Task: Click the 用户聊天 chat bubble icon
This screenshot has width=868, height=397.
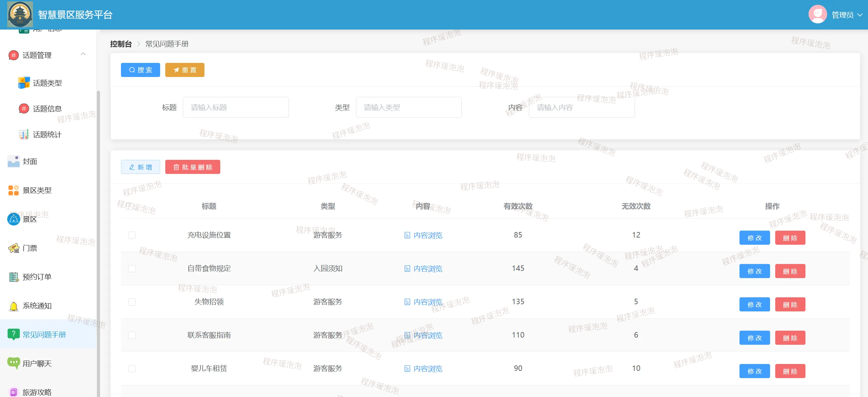Action: coord(14,363)
